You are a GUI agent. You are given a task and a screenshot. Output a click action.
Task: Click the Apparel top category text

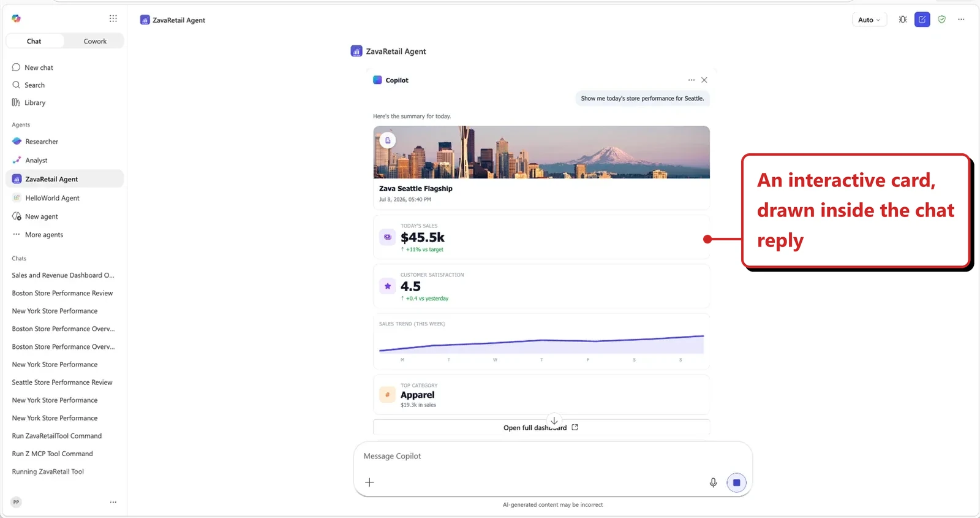418,395
